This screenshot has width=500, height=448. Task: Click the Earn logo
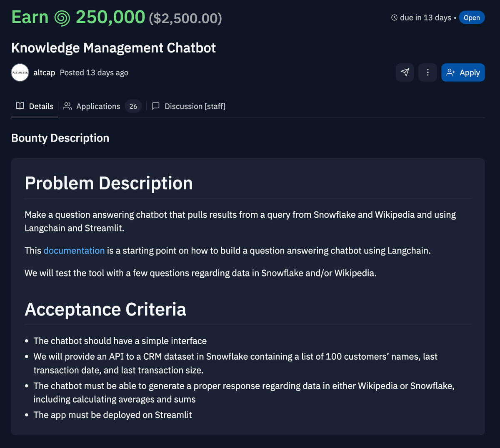pyautogui.click(x=30, y=17)
